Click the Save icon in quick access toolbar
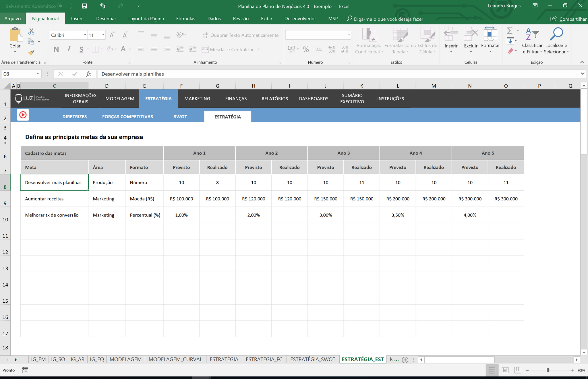Image resolution: width=588 pixels, height=379 pixels. (x=84, y=6)
